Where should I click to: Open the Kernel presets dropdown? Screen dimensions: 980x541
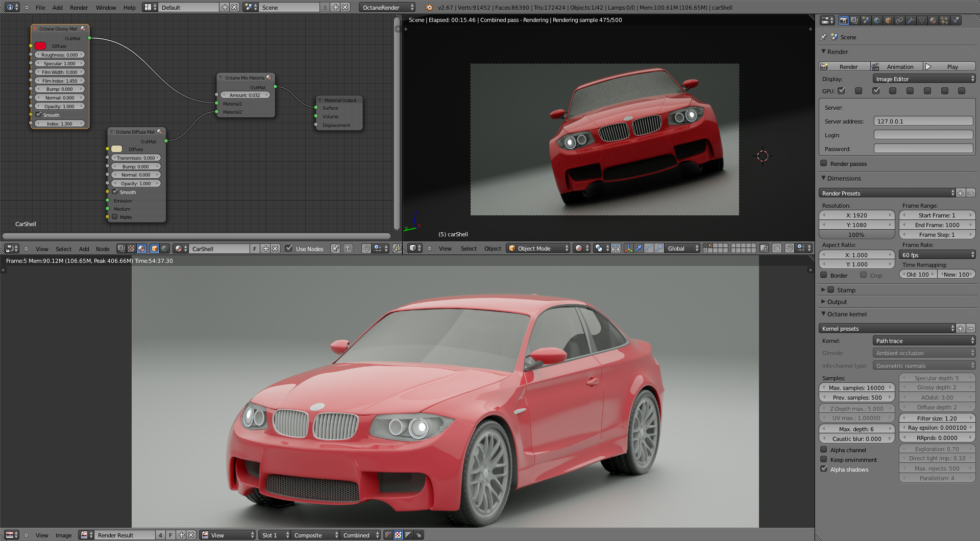[887, 329]
